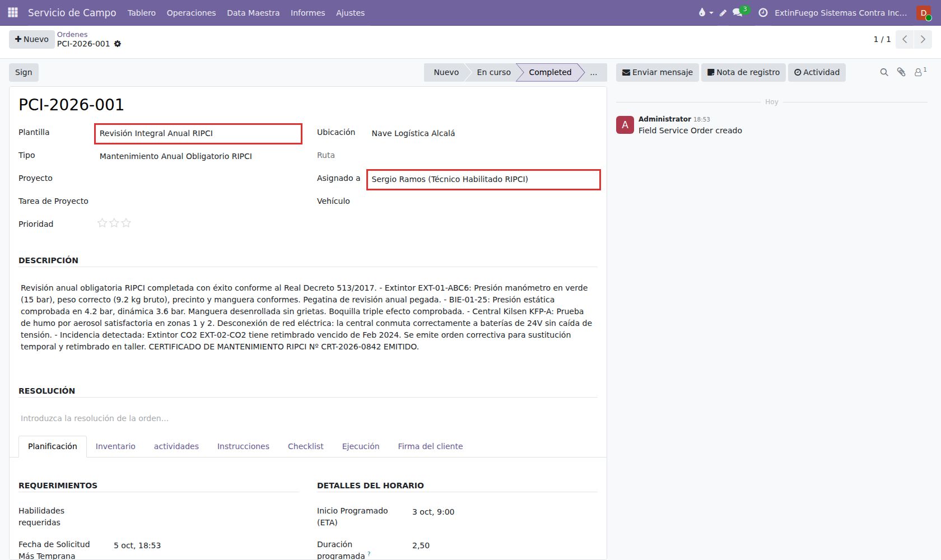Open Data Maestra menu
The width and height of the screenshot is (941, 560).
[253, 12]
